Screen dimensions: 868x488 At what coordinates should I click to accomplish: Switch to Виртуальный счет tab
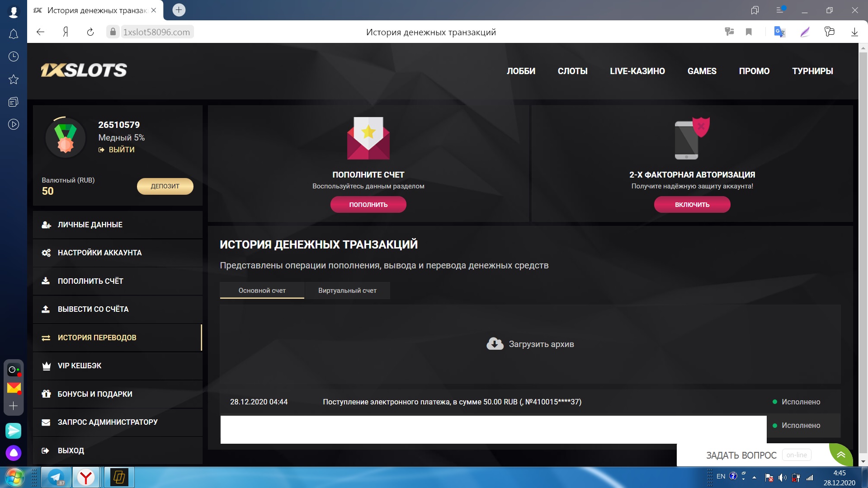pos(347,291)
